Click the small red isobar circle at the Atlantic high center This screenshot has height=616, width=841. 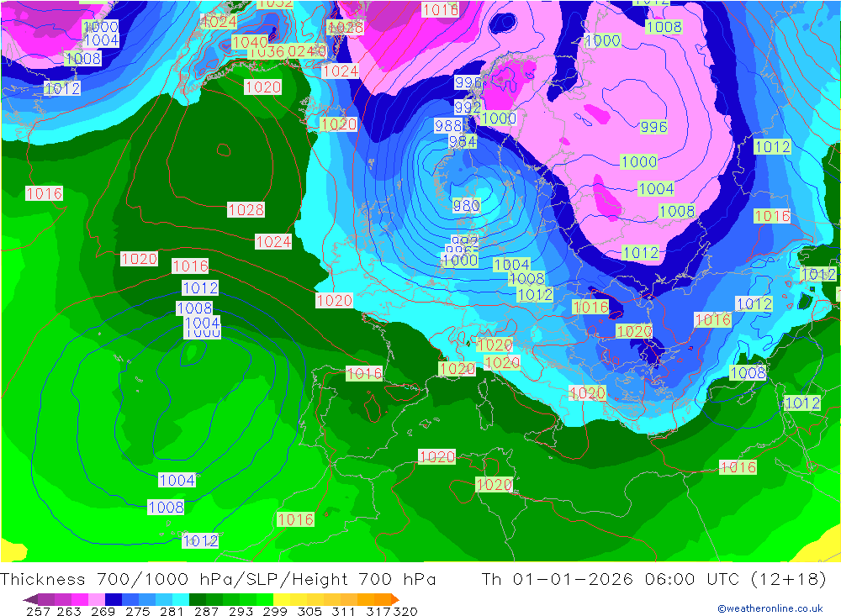coord(224,150)
